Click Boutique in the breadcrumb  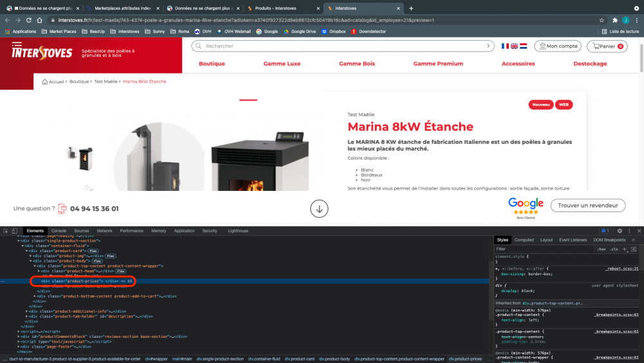79,82
